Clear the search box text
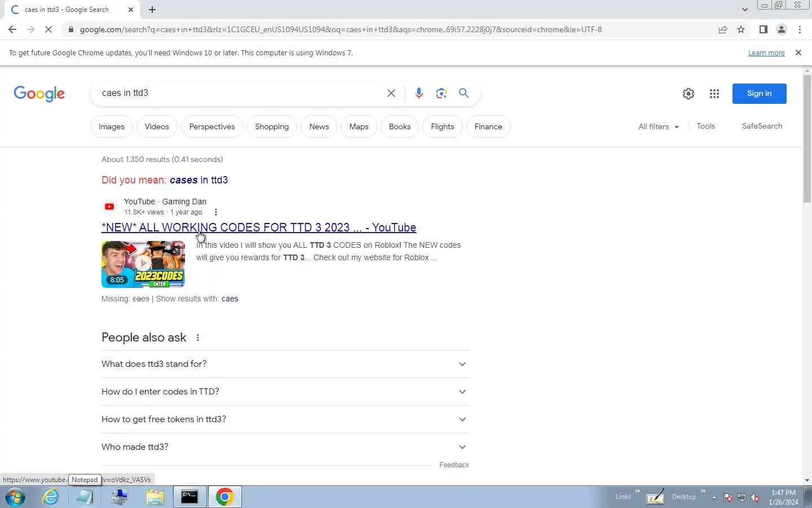Screen dimensions: 812x508 (391, 93)
